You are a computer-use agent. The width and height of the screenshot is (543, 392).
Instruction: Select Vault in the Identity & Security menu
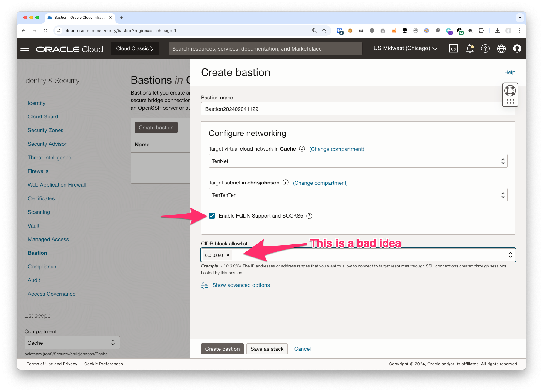coord(34,226)
